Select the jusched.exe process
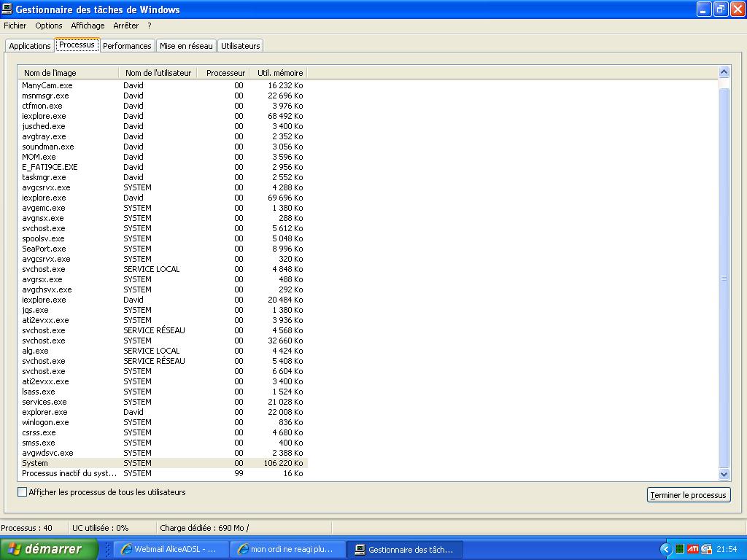 coord(163,126)
